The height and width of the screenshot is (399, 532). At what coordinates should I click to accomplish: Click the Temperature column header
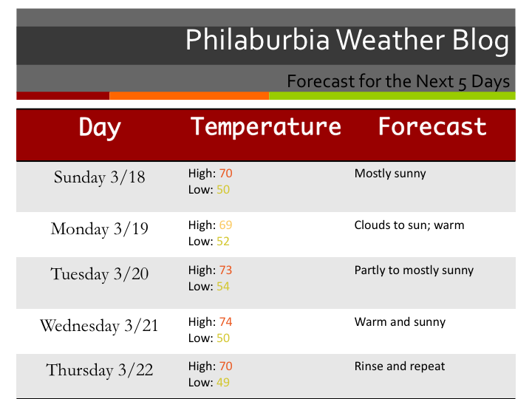pyautogui.click(x=266, y=126)
